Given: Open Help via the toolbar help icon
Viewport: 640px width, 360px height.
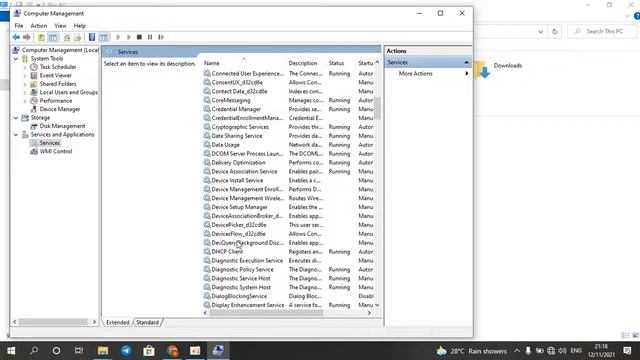Looking at the screenshot, I should [x=92, y=37].
